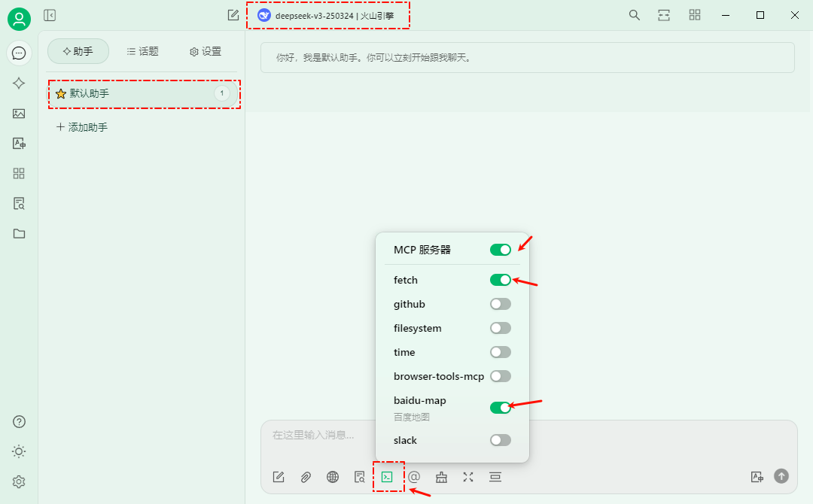Mention a model with the @ icon
Screen dimensions: 813x504
pyautogui.click(x=414, y=477)
